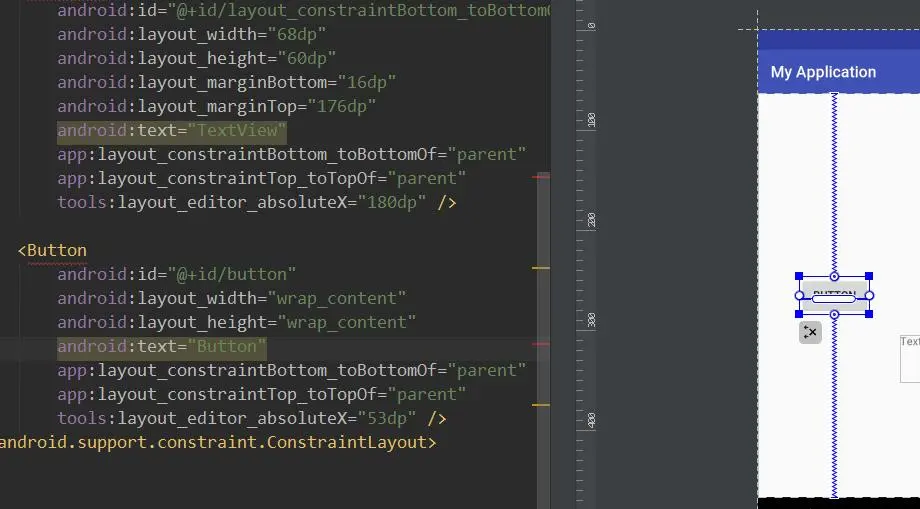Screen dimensions: 920x509
Task: Click the editor vertical scrollbar thumb
Action: pyautogui.click(x=543, y=340)
